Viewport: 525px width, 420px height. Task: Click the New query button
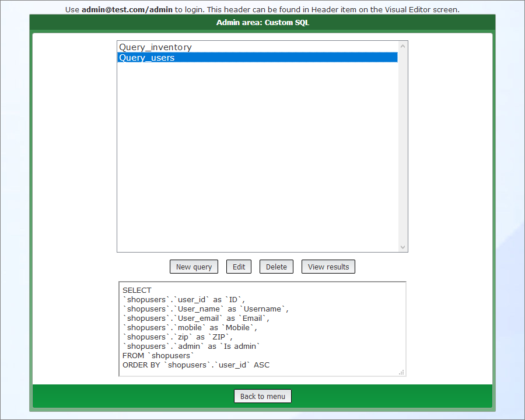click(194, 267)
